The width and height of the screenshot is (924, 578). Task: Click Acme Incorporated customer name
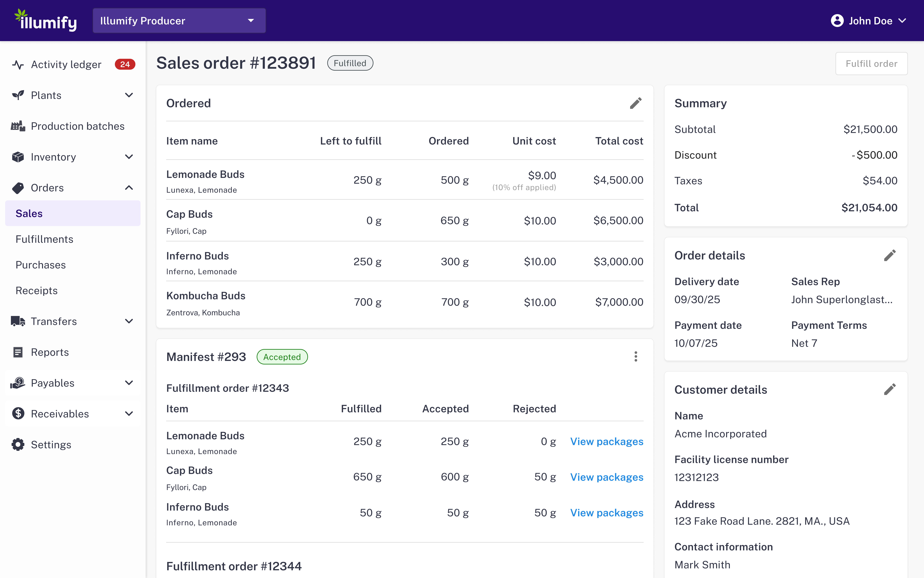tap(720, 433)
